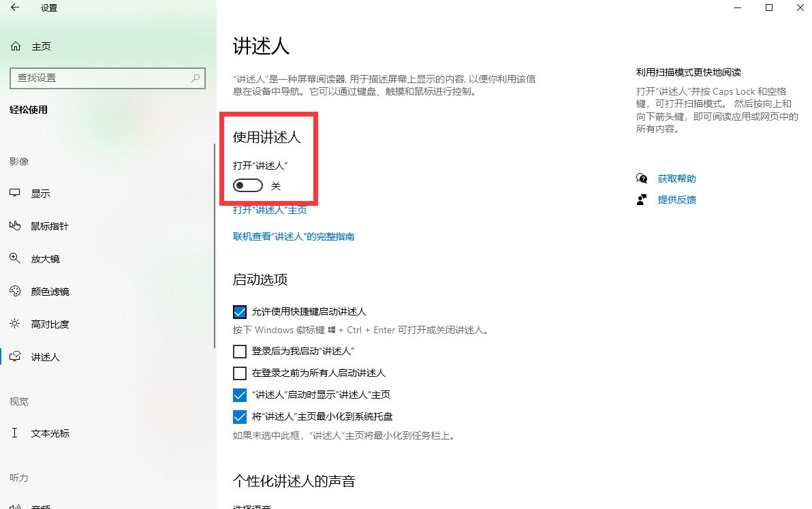
Task: Open the 打开"讲述人"主页 link
Action: pos(270,210)
